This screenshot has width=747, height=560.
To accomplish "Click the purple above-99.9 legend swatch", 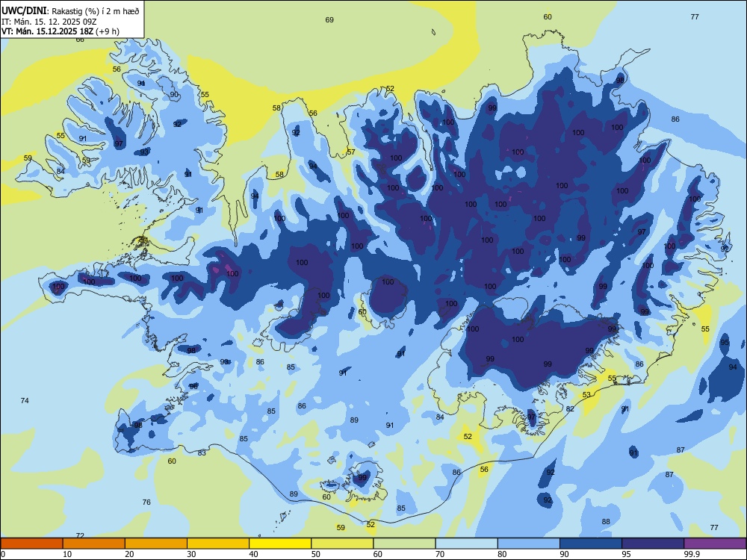I will tap(715, 544).
